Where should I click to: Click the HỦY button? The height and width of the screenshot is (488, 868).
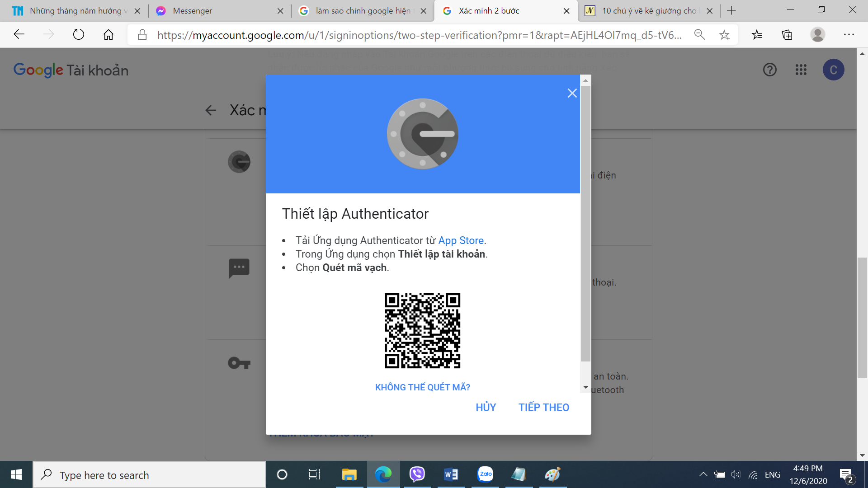(486, 407)
